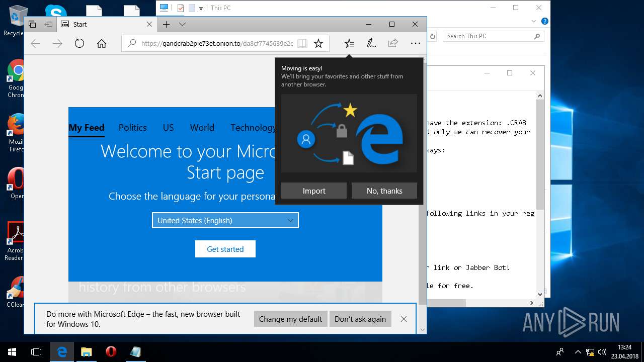Click refresh button in This PC window
This screenshot has width=644, height=362.
click(x=432, y=36)
